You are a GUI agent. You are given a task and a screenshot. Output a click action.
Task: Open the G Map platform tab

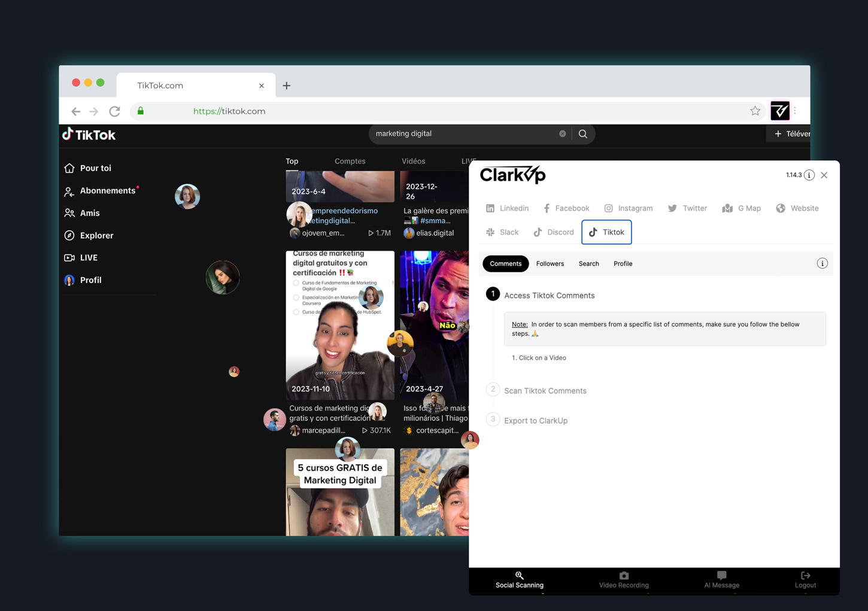742,208
